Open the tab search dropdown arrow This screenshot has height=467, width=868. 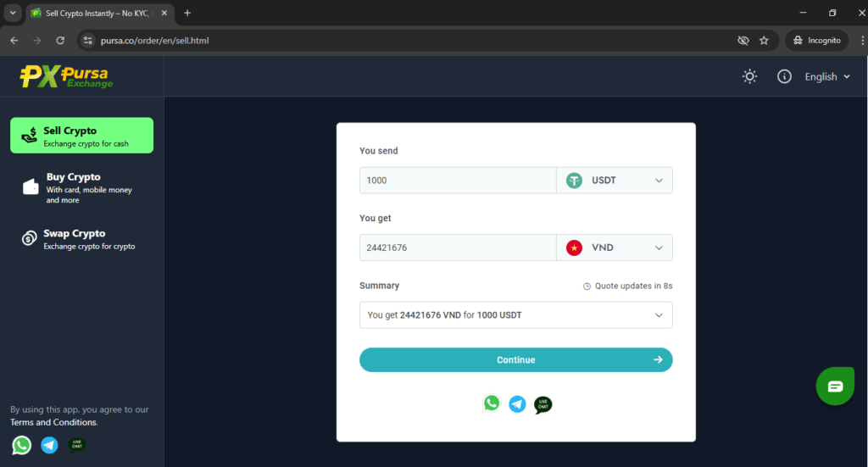click(x=13, y=13)
